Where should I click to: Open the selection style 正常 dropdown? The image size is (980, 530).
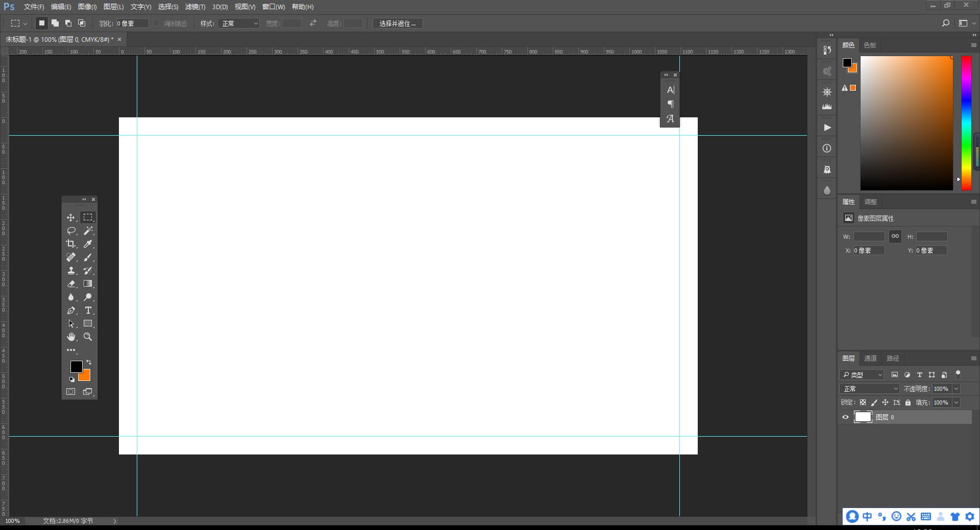click(238, 23)
